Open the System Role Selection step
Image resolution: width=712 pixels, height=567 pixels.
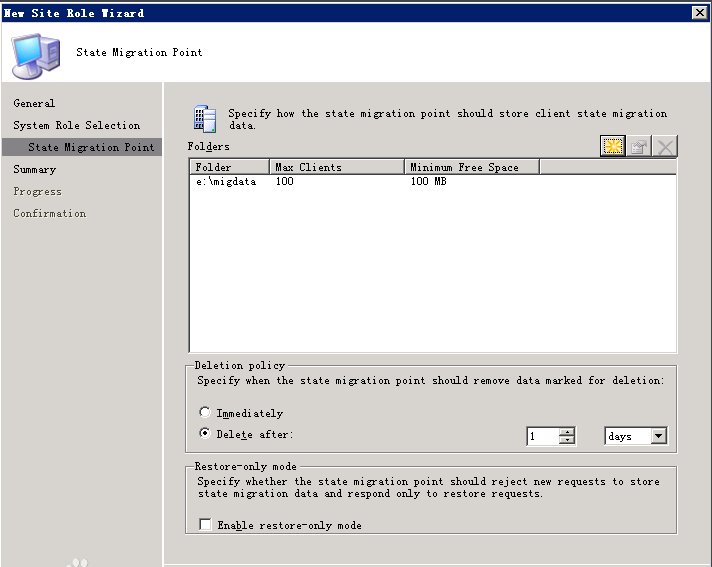pyautogui.click(x=76, y=125)
